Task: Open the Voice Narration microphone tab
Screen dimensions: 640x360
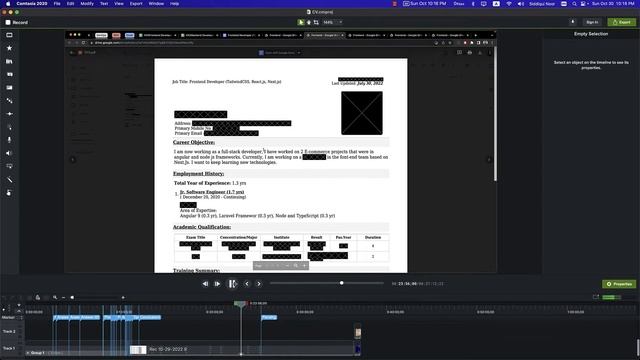Action: (9, 140)
